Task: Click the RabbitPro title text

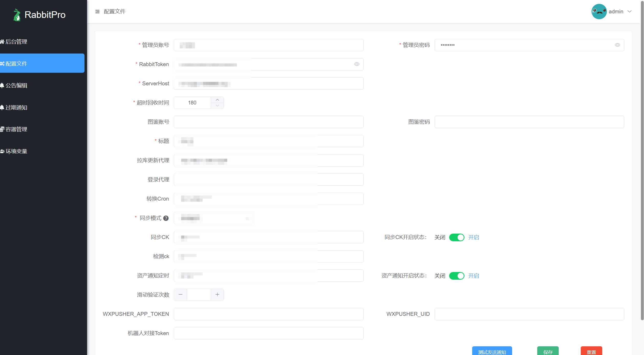Action: pos(45,15)
